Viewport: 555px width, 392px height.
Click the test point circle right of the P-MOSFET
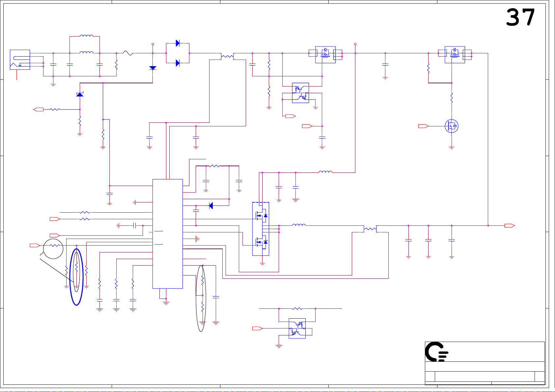355,44
